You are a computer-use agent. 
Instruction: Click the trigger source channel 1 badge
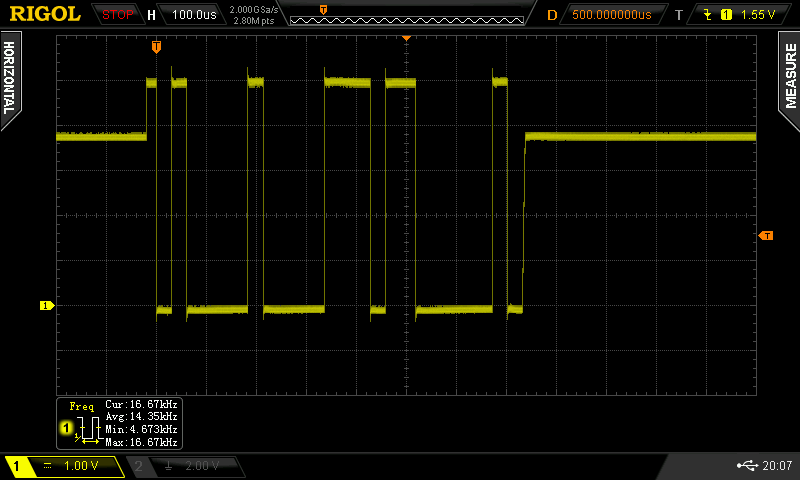tap(726, 15)
